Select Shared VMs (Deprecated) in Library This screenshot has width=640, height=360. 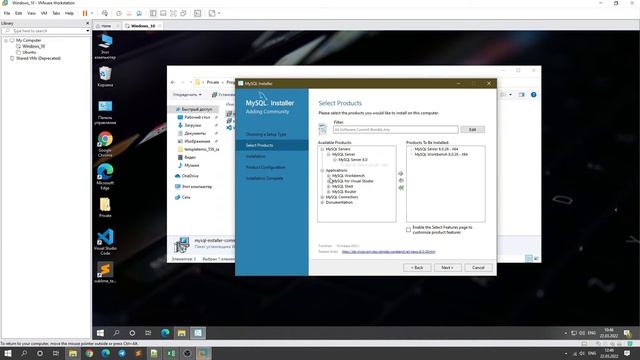tap(38, 58)
